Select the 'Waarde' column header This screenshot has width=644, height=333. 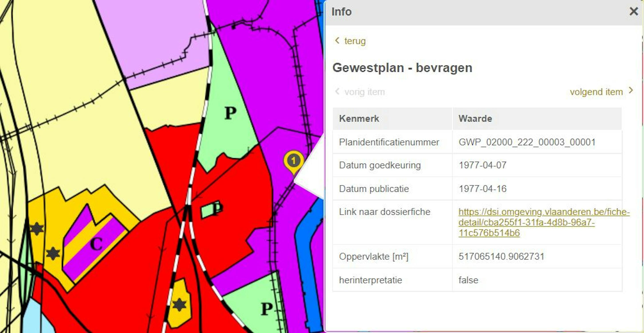[475, 119]
